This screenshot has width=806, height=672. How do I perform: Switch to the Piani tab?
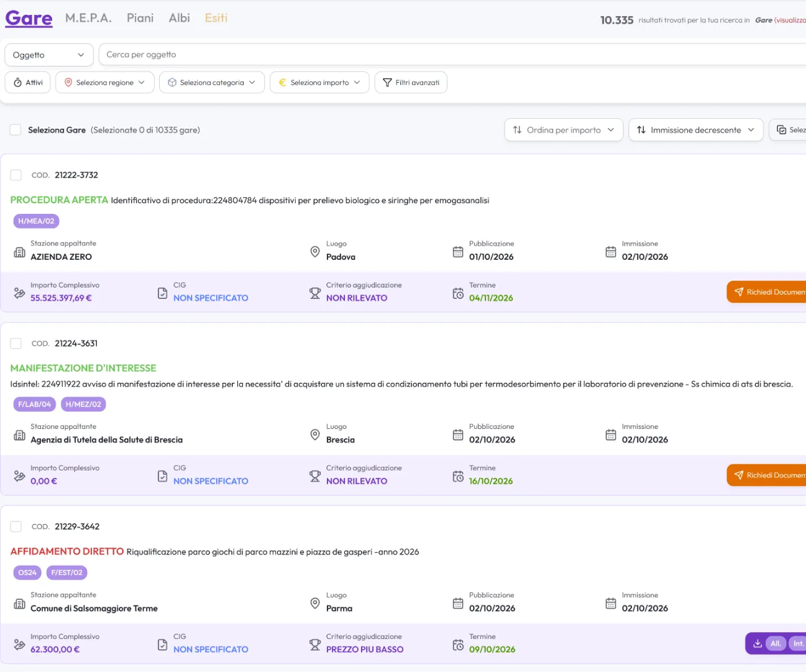point(140,18)
